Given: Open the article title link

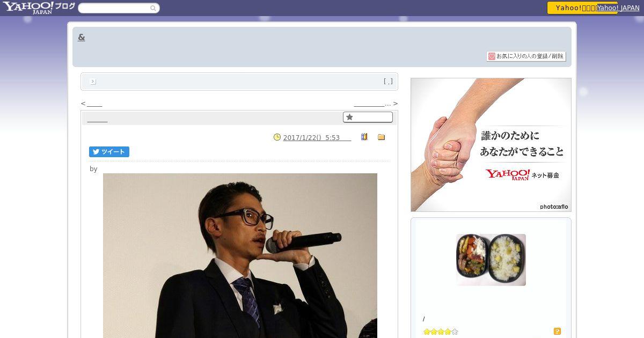Looking at the screenshot, I should (97, 119).
